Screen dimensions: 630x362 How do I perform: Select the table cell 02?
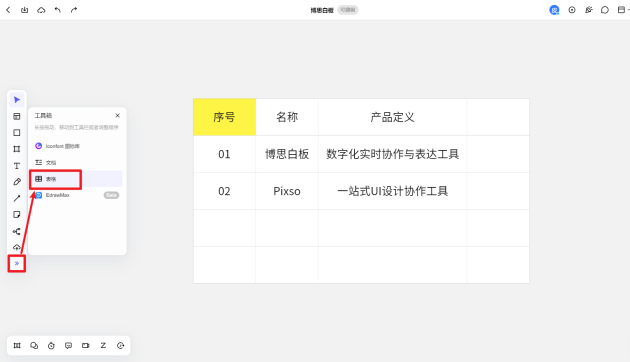coord(225,191)
